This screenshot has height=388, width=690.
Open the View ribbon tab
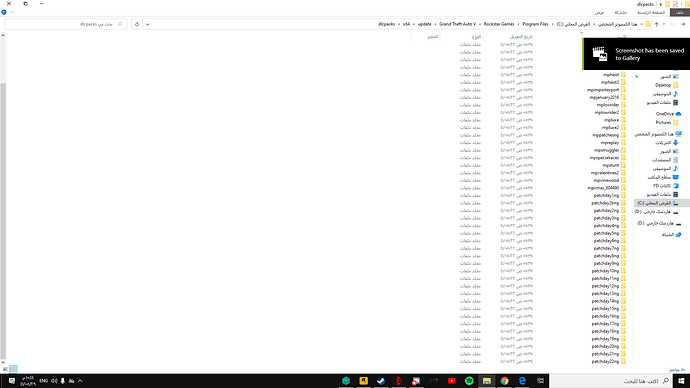(599, 13)
